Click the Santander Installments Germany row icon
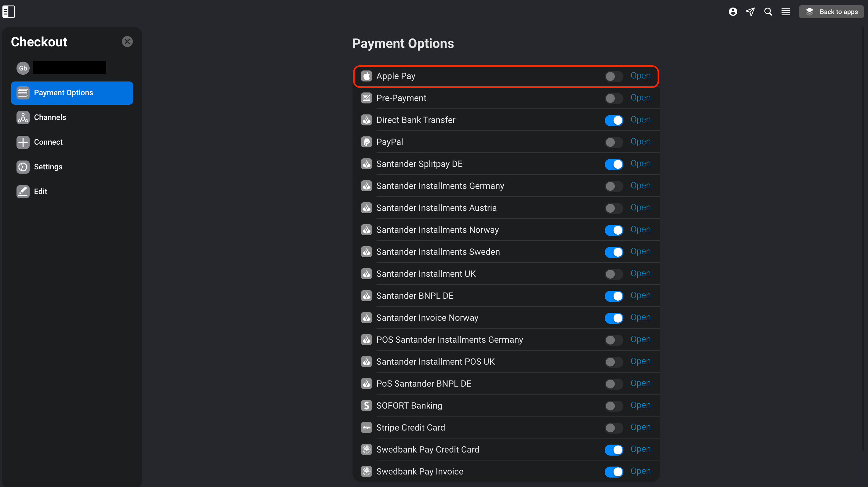868x487 pixels. (366, 186)
